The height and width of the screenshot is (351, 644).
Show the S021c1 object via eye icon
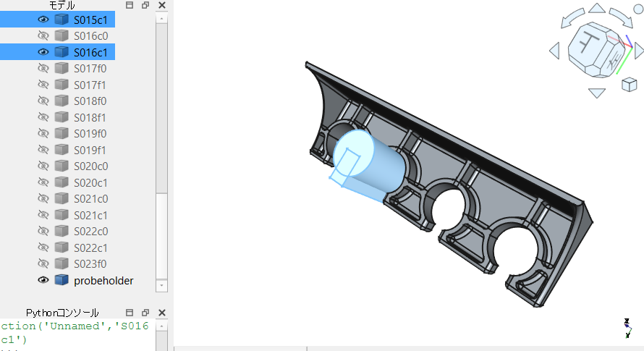click(43, 215)
